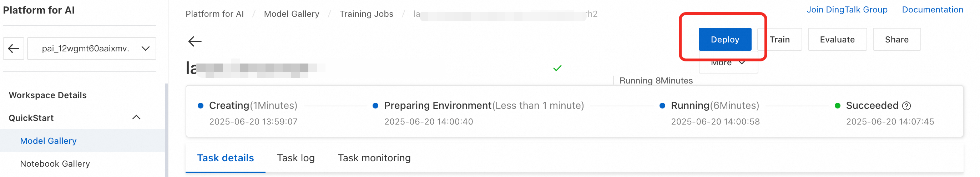Open Notebook Gallery in the sidebar
This screenshot has height=177, width=980.
point(55,164)
